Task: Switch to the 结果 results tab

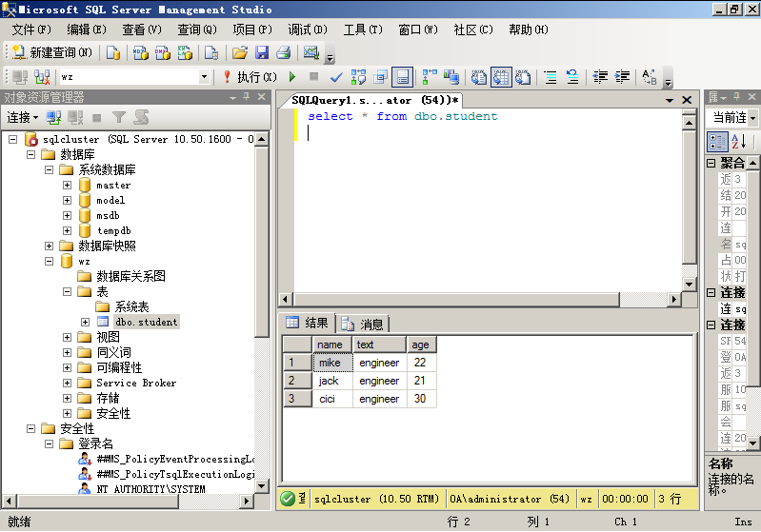Action: (x=307, y=323)
